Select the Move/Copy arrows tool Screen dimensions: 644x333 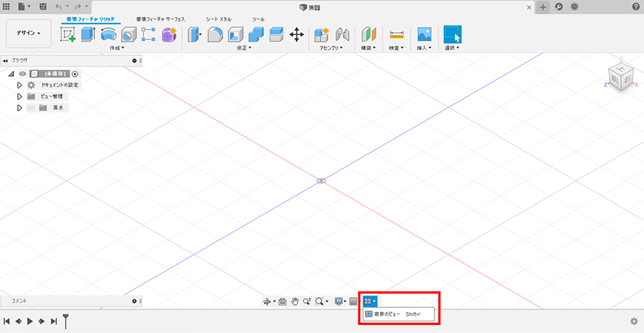click(296, 34)
